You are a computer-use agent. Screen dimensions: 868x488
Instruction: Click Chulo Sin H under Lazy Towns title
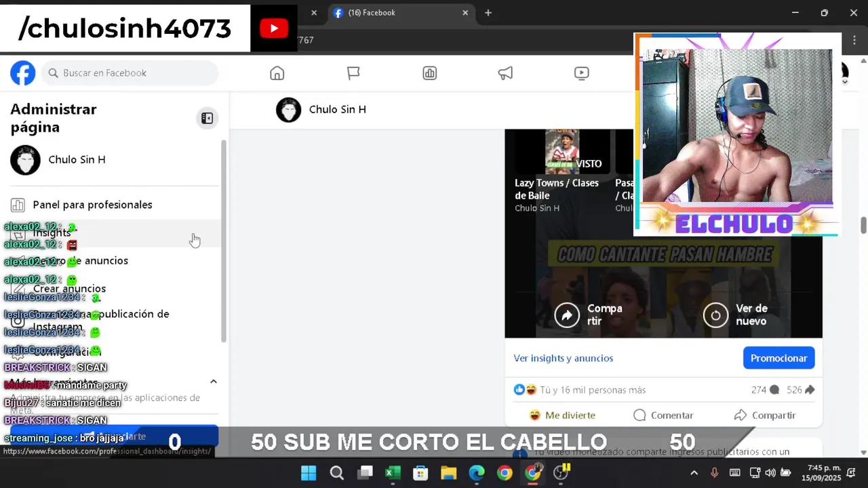coord(537,208)
